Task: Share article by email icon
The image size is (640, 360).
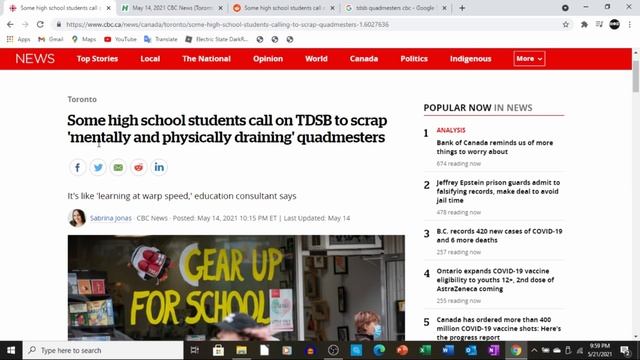Action: 118,167
